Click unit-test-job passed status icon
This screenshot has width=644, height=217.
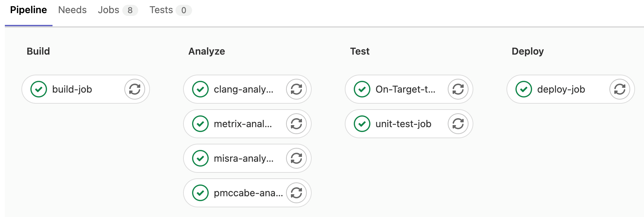tap(362, 124)
